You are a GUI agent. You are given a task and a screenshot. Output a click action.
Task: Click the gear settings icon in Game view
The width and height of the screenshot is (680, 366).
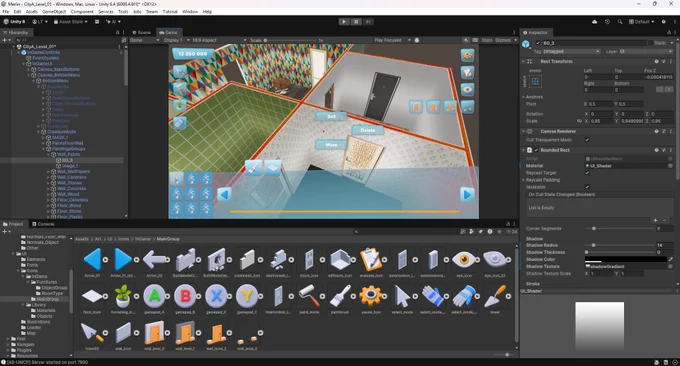467,55
